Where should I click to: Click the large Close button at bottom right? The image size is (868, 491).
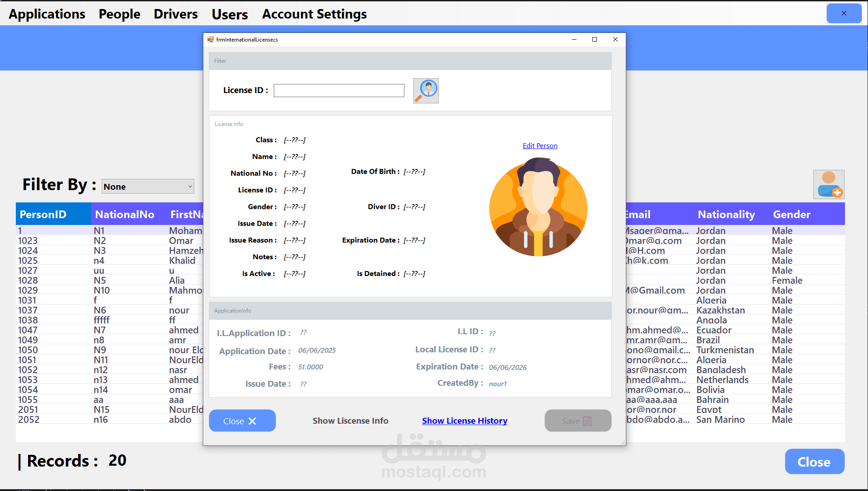814,462
